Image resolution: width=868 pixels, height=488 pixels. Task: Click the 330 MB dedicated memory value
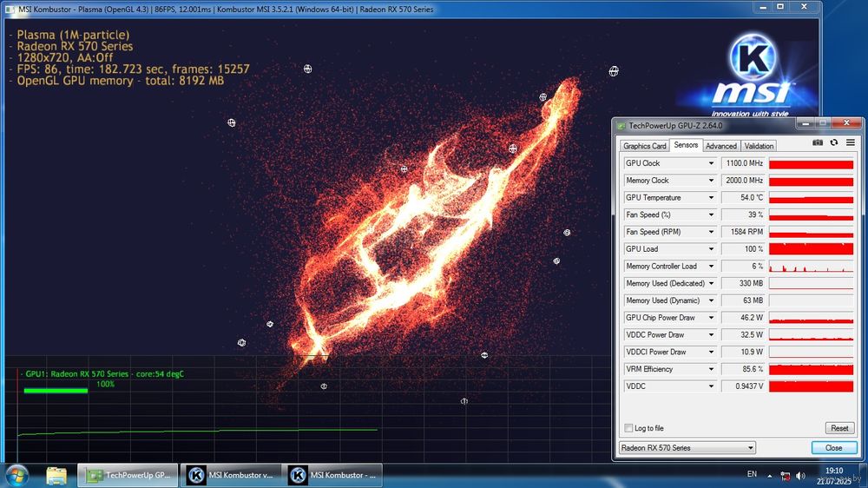[744, 284]
